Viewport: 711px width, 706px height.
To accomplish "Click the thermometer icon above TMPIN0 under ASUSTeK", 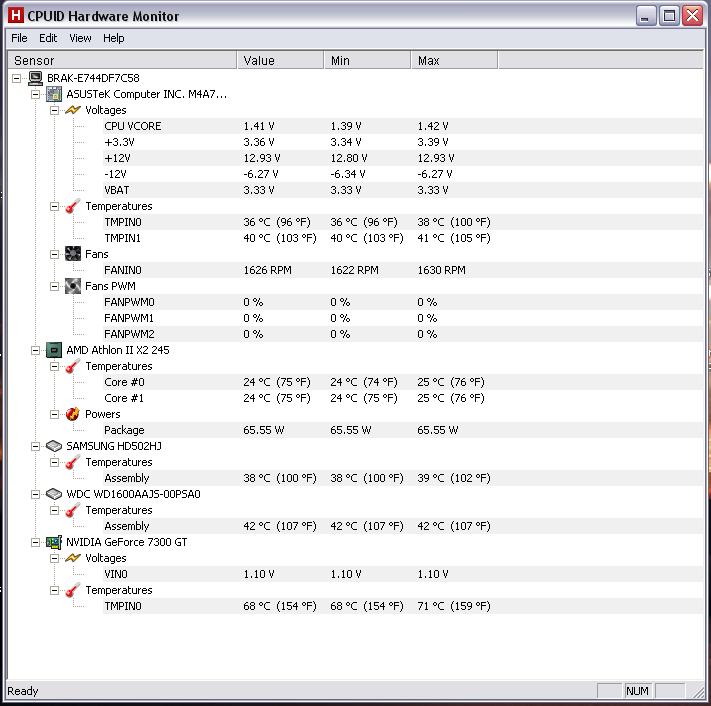I will point(73,206).
